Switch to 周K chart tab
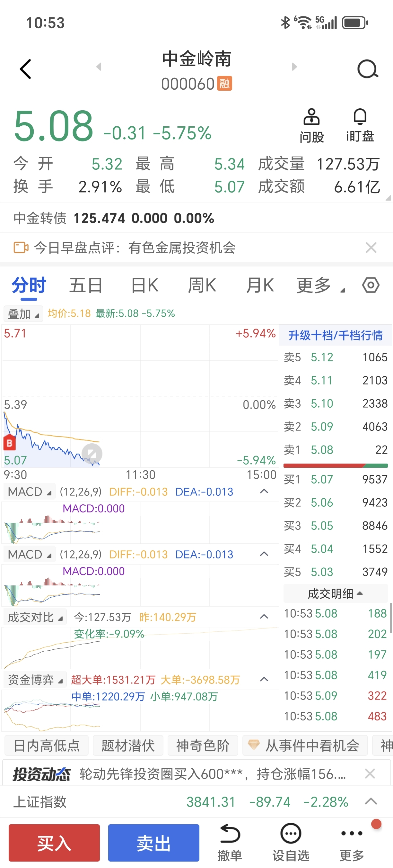The height and width of the screenshot is (868, 393). (x=202, y=286)
